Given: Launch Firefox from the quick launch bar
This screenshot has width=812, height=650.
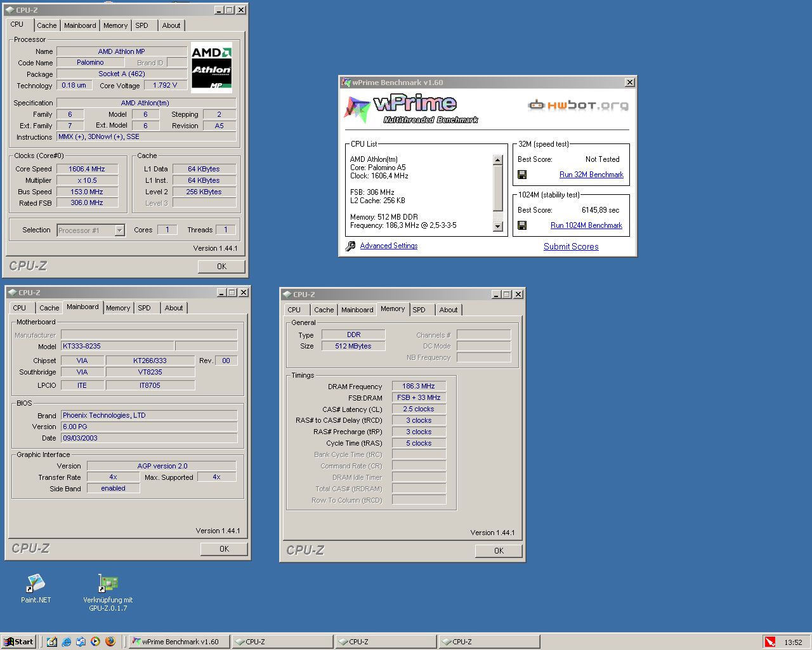Looking at the screenshot, I should tap(110, 642).
